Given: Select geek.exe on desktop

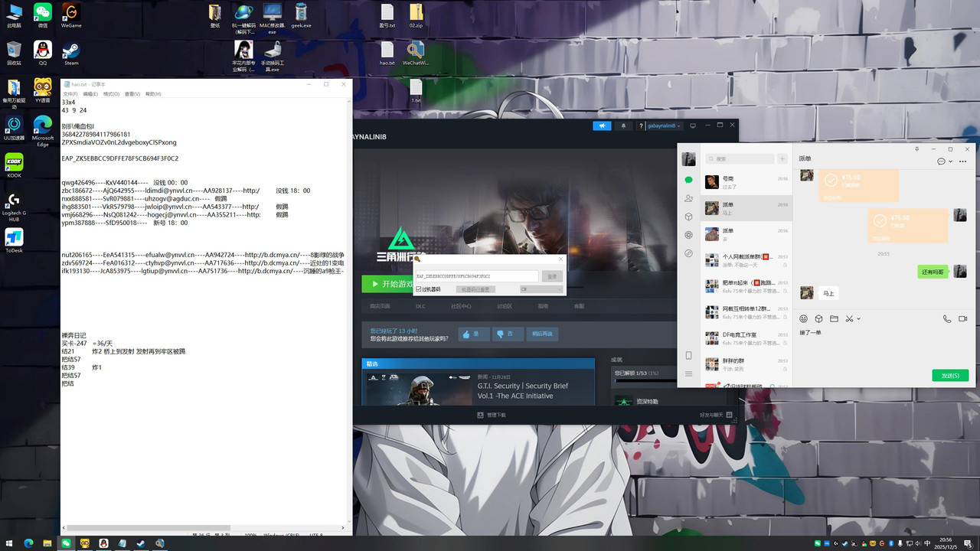Looking at the screenshot, I should [x=301, y=15].
